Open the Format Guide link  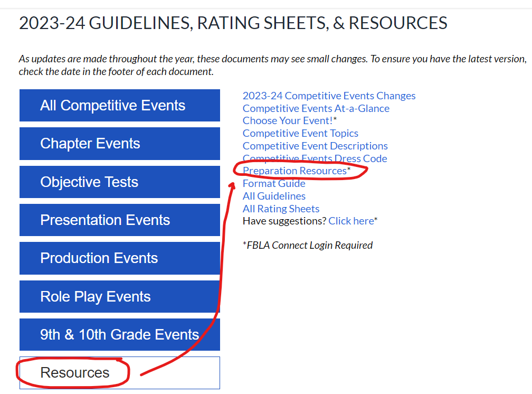(x=274, y=183)
